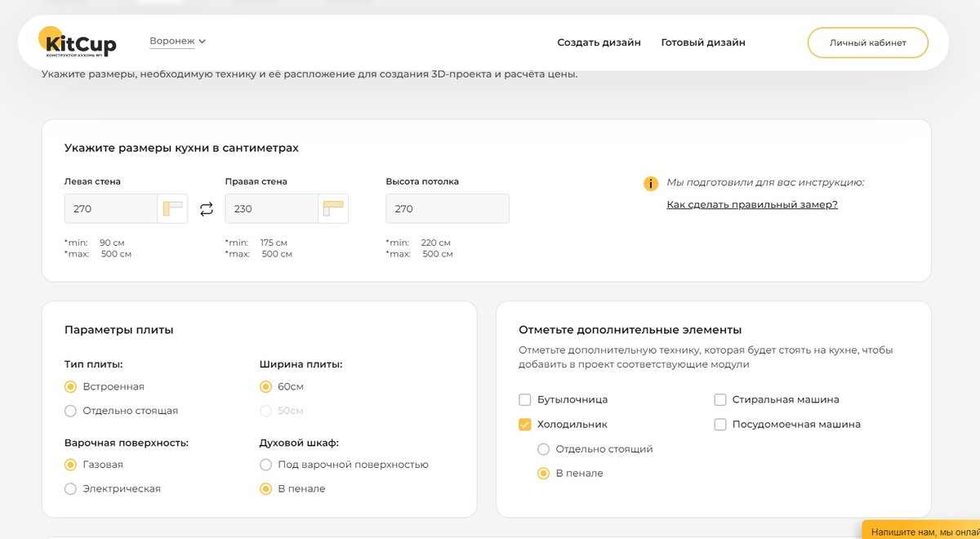Click the right wall layout icon
This screenshot has width=980, height=539.
tap(333, 209)
